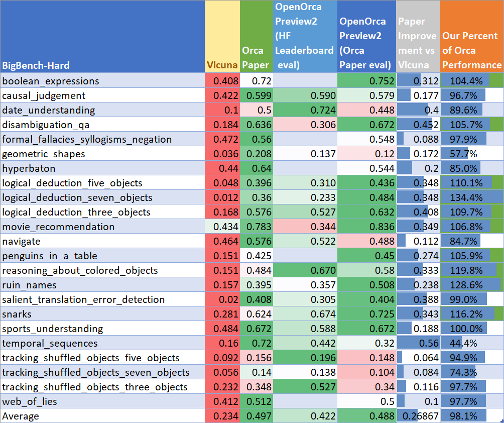
Task: Click the causal_judgement row label
Action: (44, 95)
